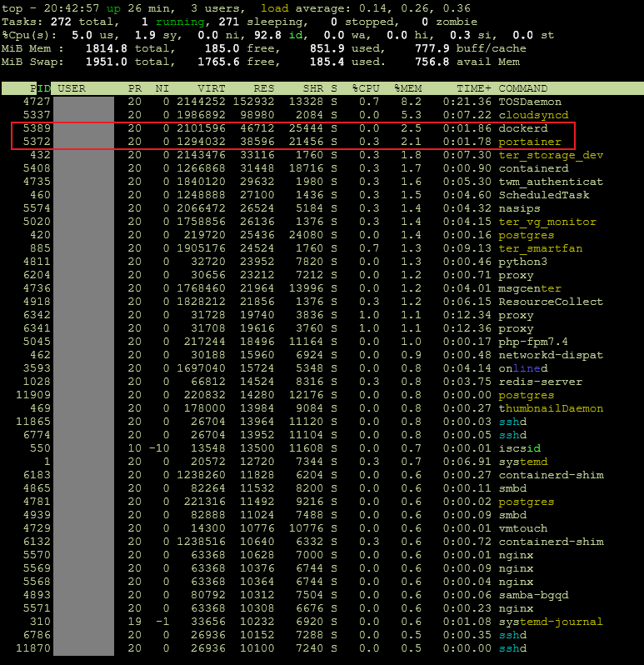This screenshot has width=644, height=665.
Task: Click the systemd-journal process name
Action: [x=551, y=622]
